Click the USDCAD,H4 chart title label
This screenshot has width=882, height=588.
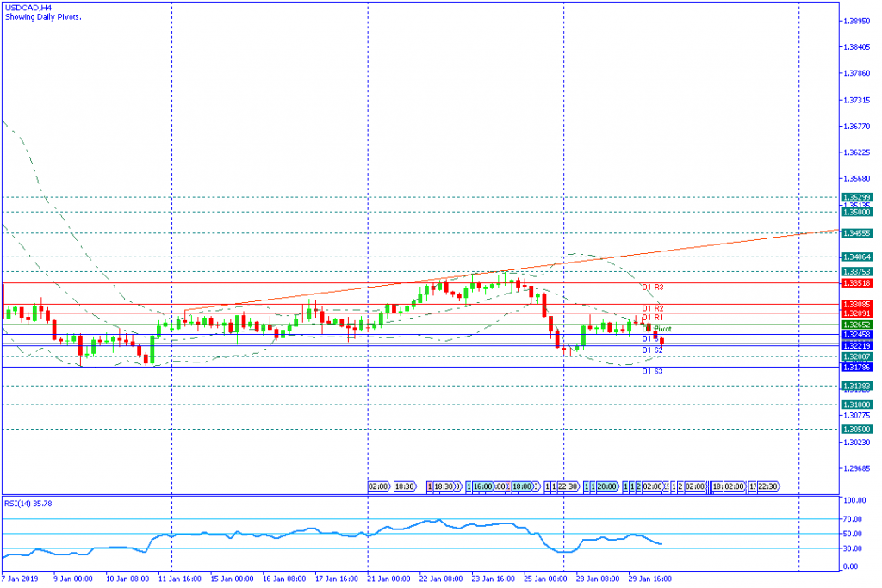click(27, 7)
